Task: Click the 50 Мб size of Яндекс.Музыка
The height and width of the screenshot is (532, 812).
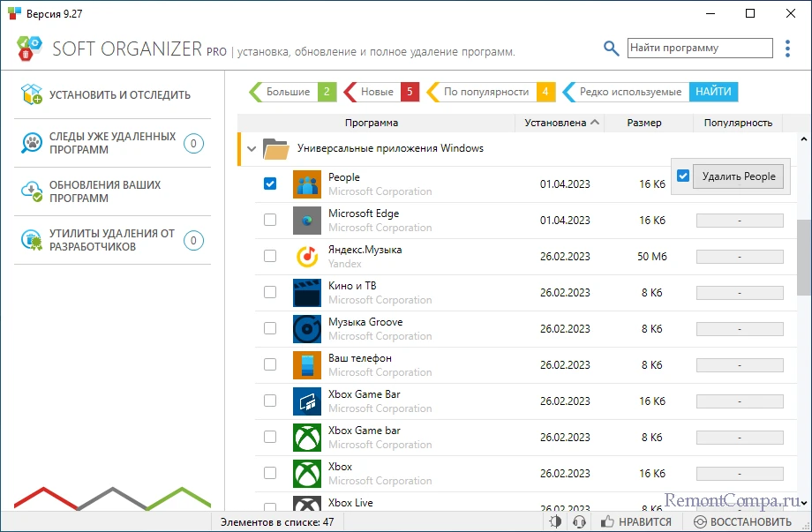Action: (652, 257)
